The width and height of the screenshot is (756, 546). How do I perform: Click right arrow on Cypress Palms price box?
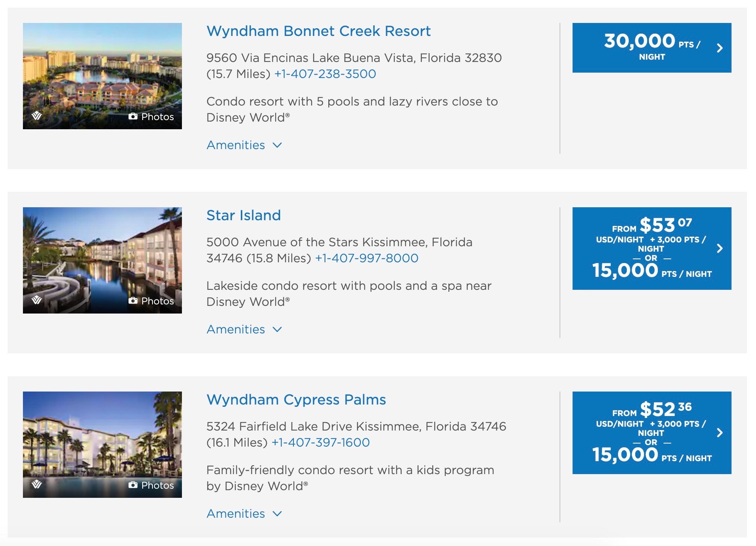[x=720, y=432]
